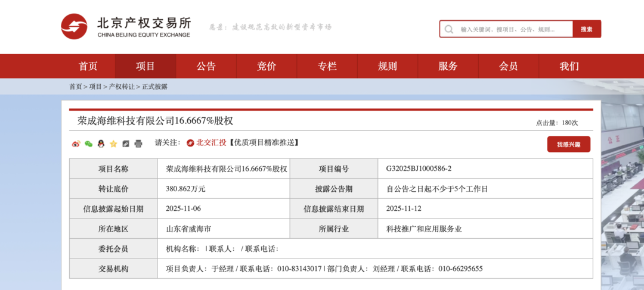644x290 pixels.
Task: Click the 我感兴趣 button
Action: tap(568, 144)
